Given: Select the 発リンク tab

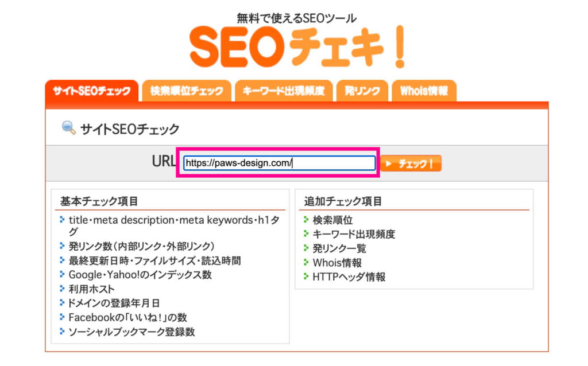Looking at the screenshot, I should [362, 91].
